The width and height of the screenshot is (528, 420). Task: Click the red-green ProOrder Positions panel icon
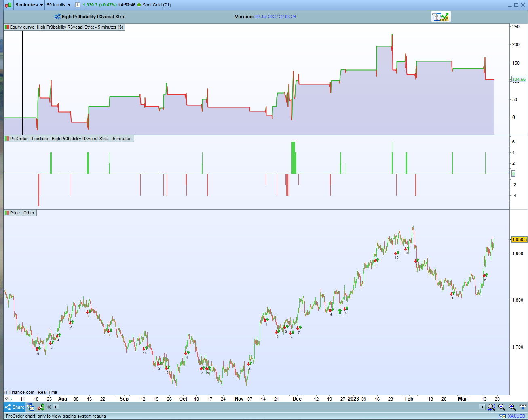point(7,139)
